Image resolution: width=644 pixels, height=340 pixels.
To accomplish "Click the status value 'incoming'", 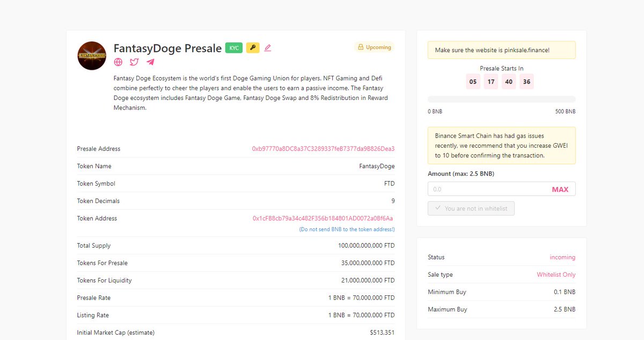I will click(x=562, y=257).
